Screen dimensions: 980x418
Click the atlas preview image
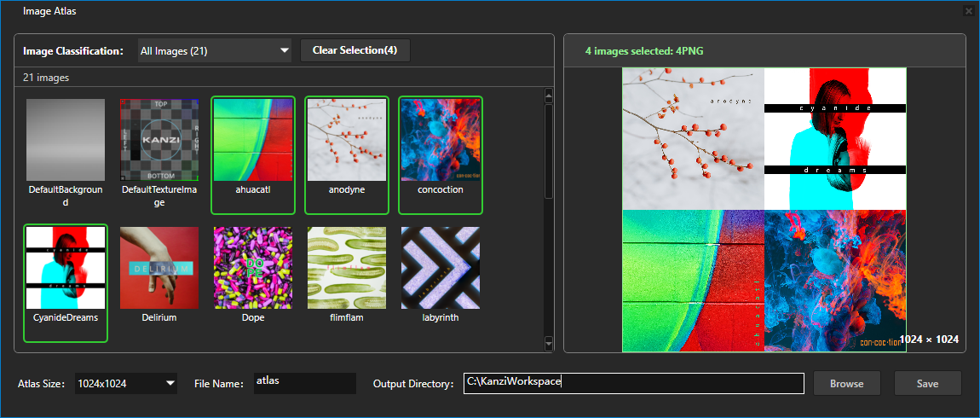coord(764,210)
